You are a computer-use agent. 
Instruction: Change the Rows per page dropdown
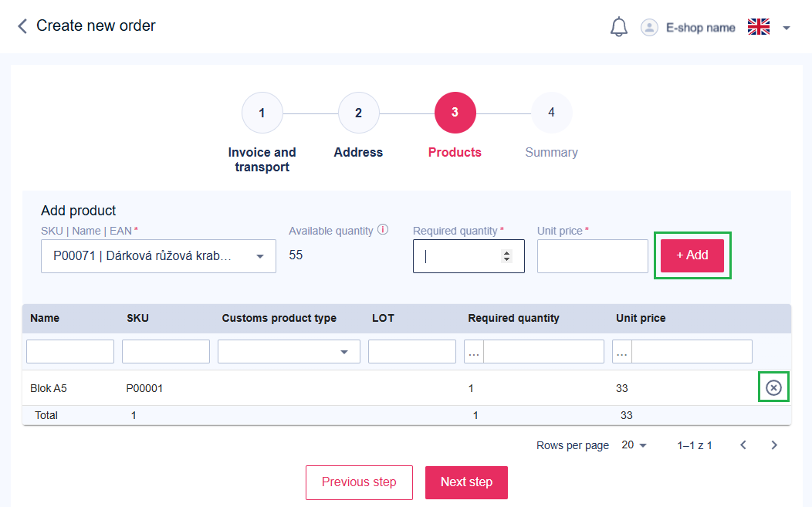[x=634, y=445]
